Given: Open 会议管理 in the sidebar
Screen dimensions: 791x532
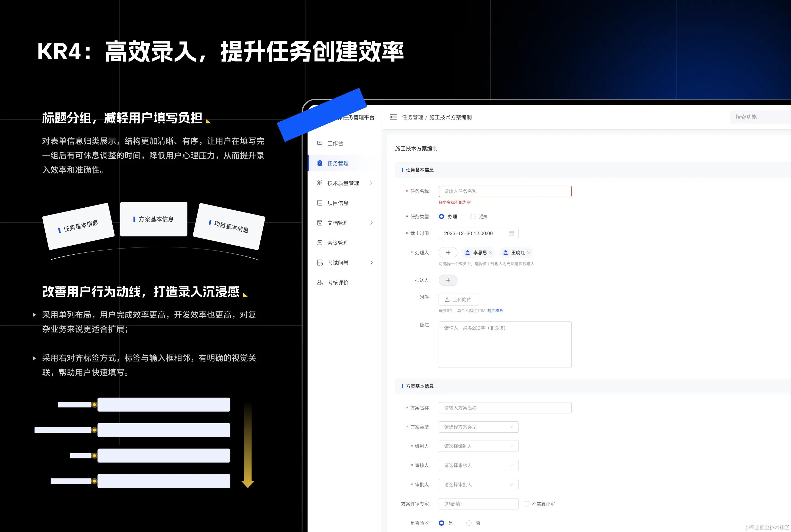Looking at the screenshot, I should pos(338,243).
